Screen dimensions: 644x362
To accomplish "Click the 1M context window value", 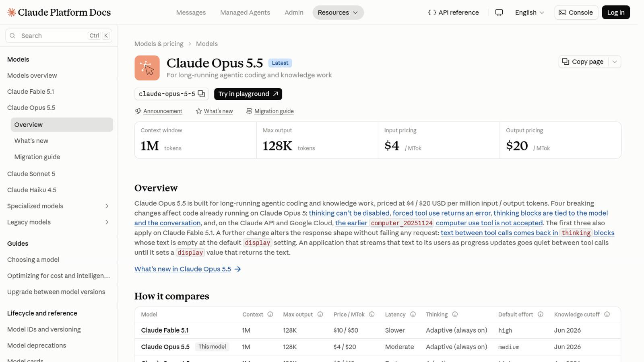I will [150, 146].
